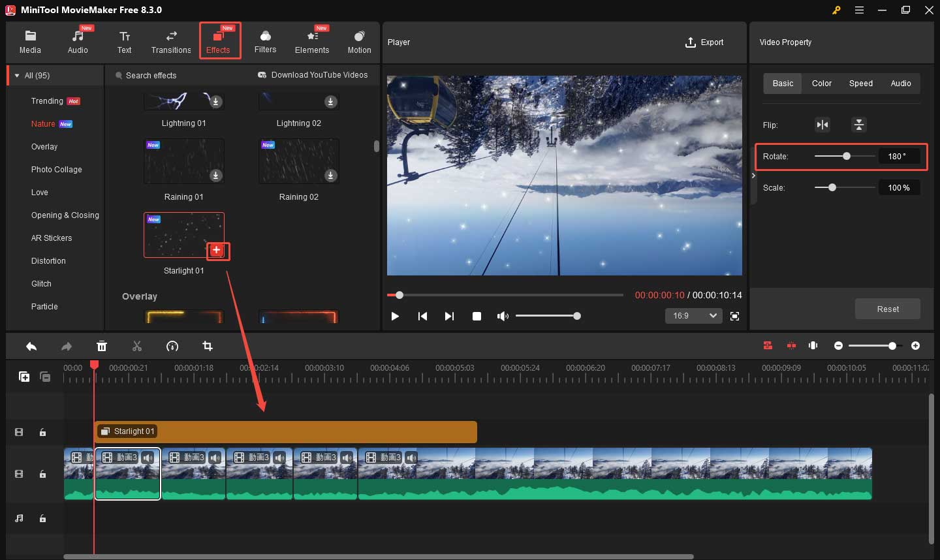Switch to the Audio property tab
This screenshot has height=560, width=940.
[901, 84]
